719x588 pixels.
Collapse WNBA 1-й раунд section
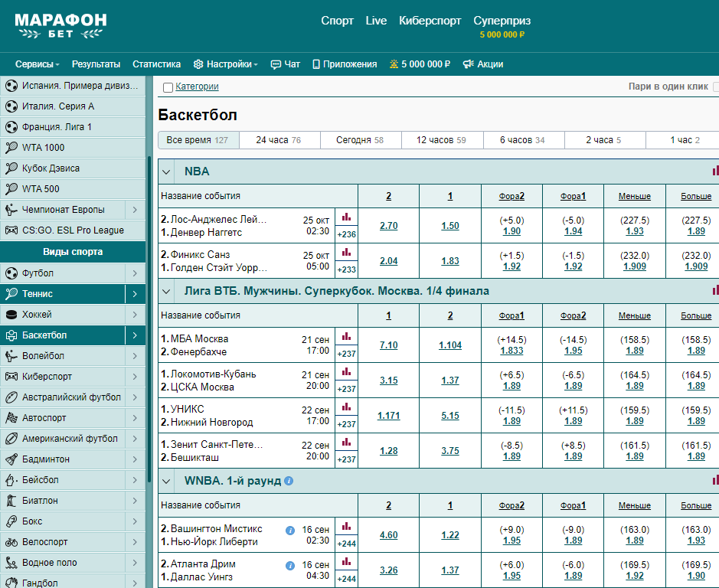coord(166,481)
